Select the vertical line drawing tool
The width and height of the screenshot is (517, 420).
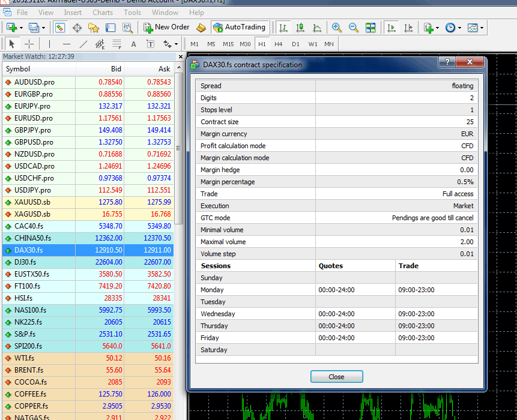point(49,44)
